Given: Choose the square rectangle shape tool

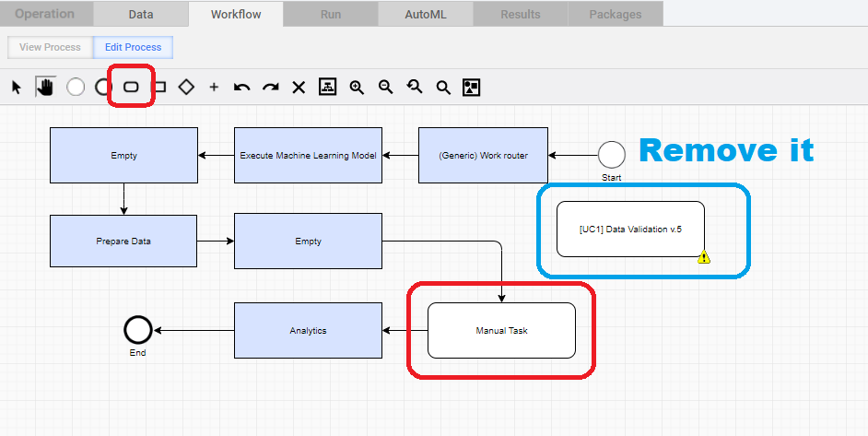Looking at the screenshot, I should pyautogui.click(x=159, y=87).
